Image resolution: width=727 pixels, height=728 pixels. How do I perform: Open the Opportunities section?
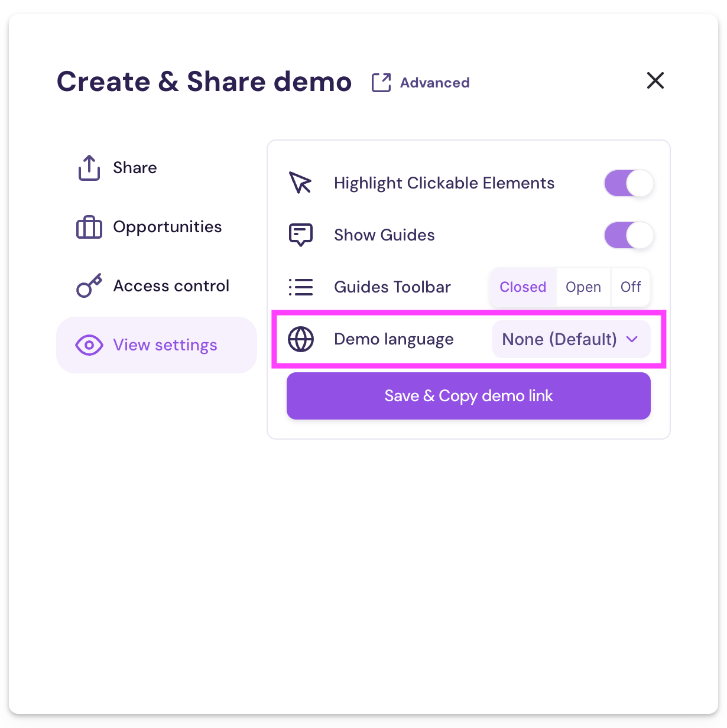[x=167, y=227]
